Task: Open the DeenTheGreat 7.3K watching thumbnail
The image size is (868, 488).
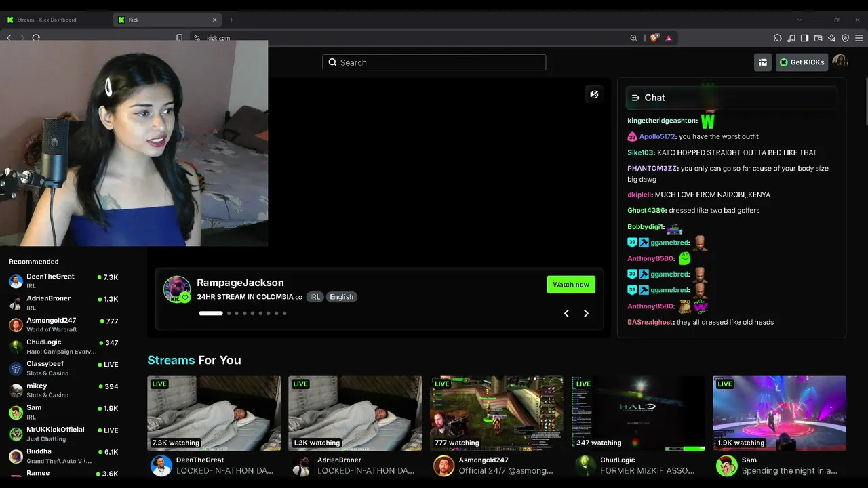Action: (214, 413)
